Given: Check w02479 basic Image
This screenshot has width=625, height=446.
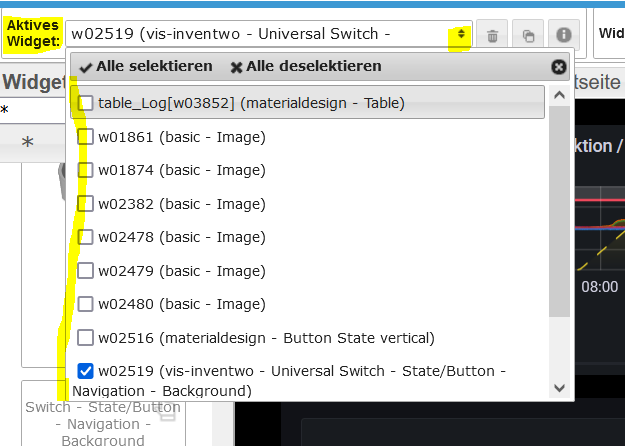Looking at the screenshot, I should [x=85, y=271].
